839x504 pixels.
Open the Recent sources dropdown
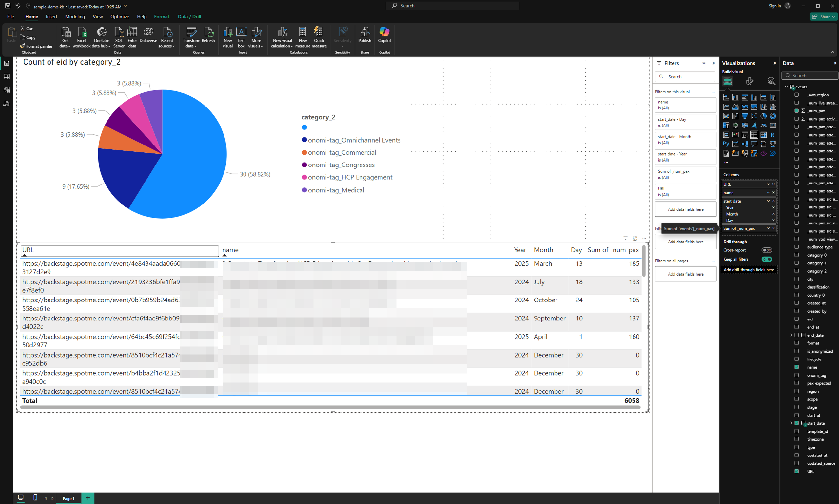[167, 37]
